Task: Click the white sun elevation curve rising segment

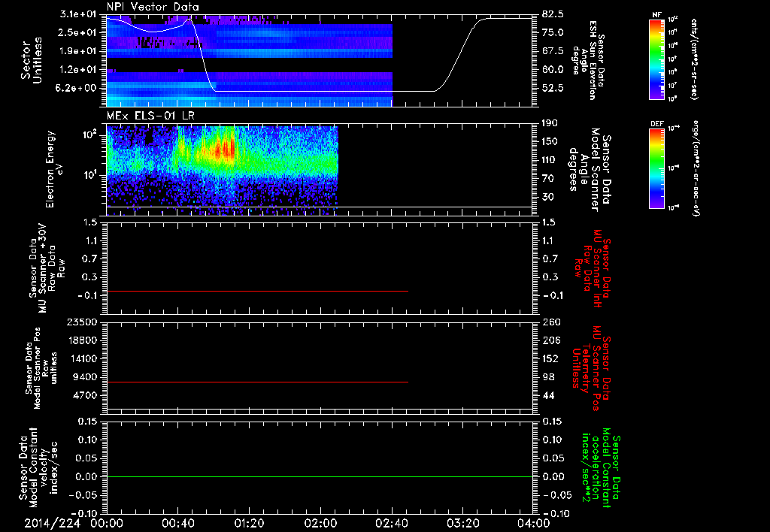Action: pyautogui.click(x=458, y=56)
